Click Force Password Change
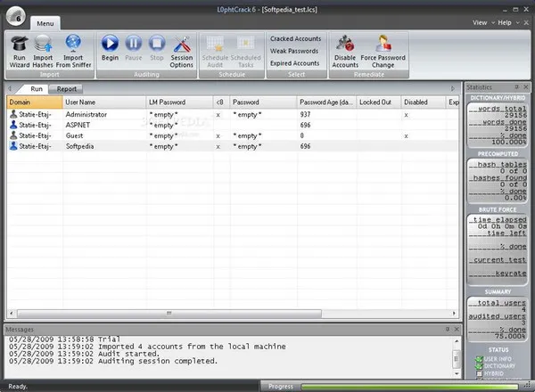The height and width of the screenshot is (392, 535). coord(383,51)
